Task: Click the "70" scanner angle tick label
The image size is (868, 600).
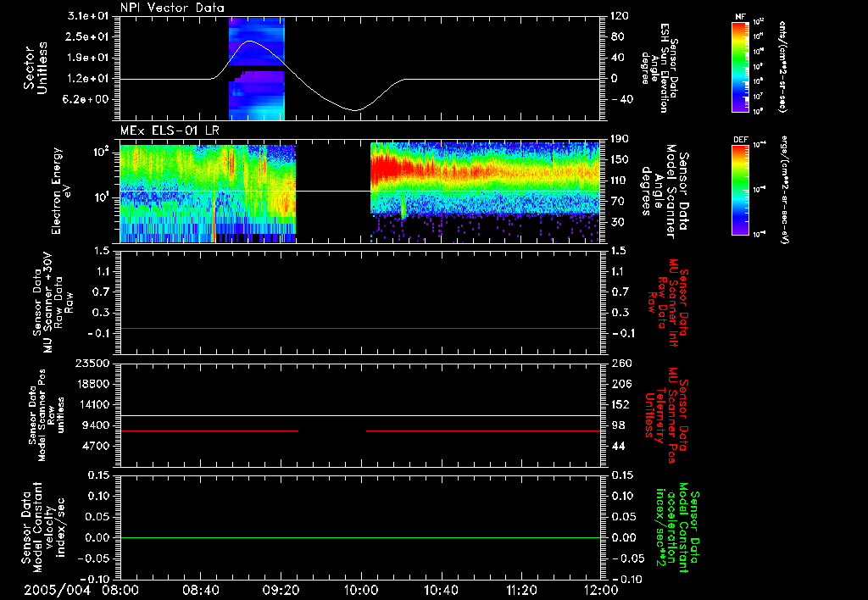Action: (x=618, y=202)
